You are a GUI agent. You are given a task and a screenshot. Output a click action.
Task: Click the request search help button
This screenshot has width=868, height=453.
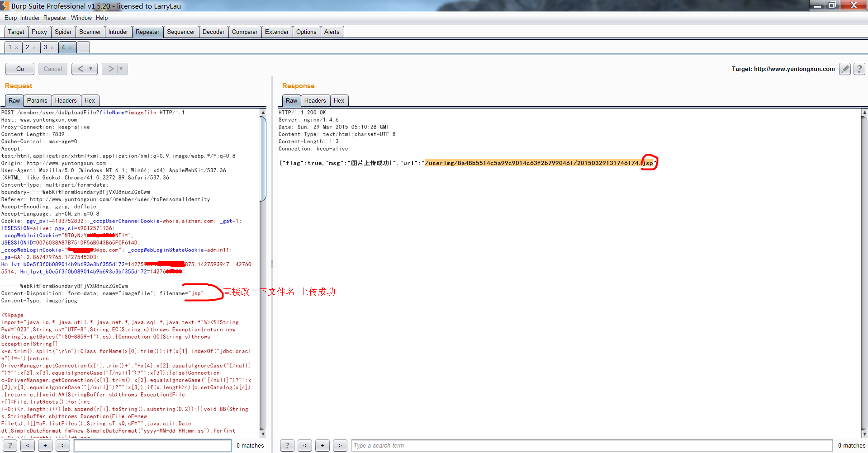pos(10,445)
